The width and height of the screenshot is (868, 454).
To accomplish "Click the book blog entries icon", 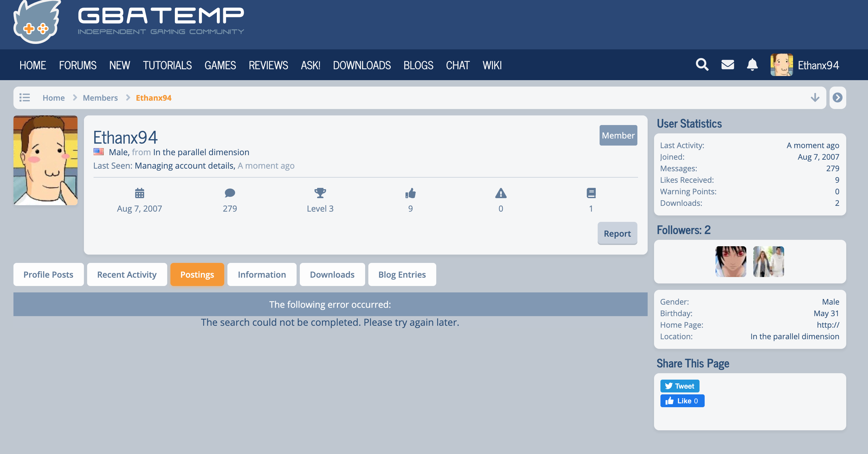I will click(x=591, y=193).
